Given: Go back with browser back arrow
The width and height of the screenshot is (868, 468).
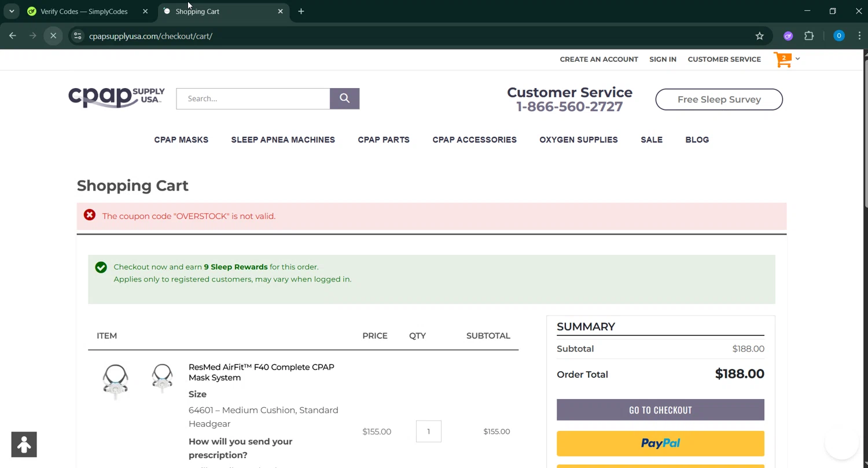Looking at the screenshot, I should coord(13,36).
